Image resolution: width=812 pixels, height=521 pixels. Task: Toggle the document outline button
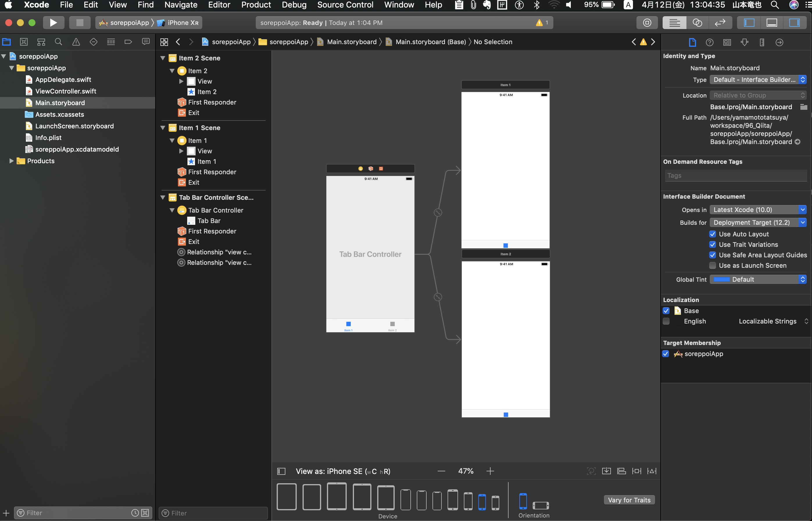tap(281, 471)
